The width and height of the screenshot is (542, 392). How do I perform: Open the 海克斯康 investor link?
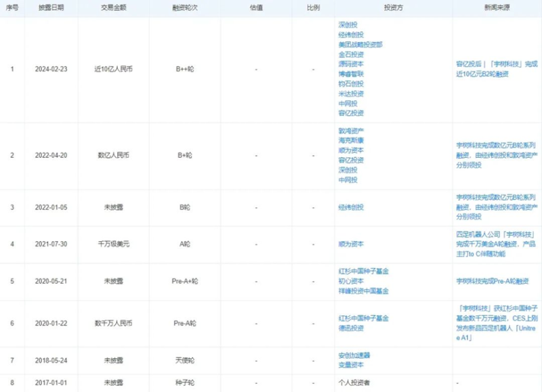pos(351,140)
